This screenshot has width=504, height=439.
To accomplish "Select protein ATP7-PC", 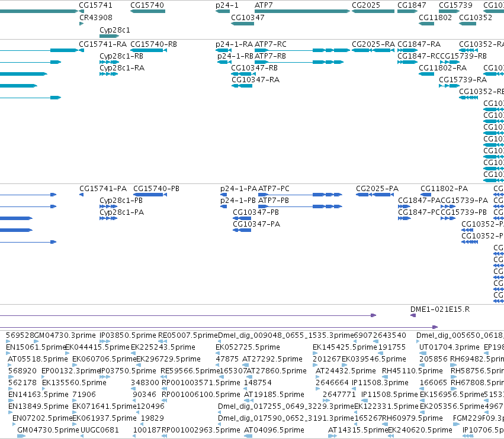I will 274,189.
